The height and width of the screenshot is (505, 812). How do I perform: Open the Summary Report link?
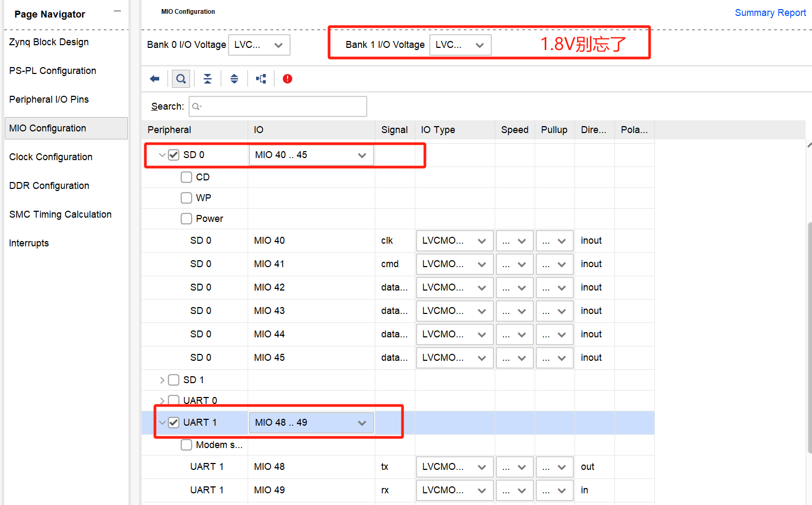pos(770,12)
